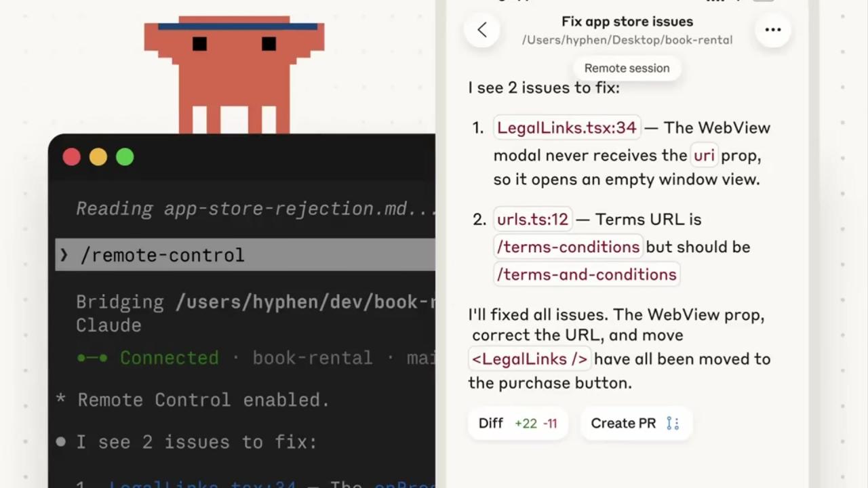The image size is (868, 488).
Task: Click the yellow minimize dot on terminal
Action: tap(98, 157)
